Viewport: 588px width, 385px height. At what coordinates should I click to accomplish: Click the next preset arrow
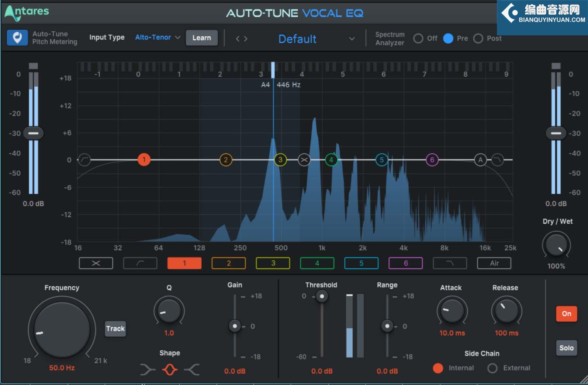pos(246,39)
